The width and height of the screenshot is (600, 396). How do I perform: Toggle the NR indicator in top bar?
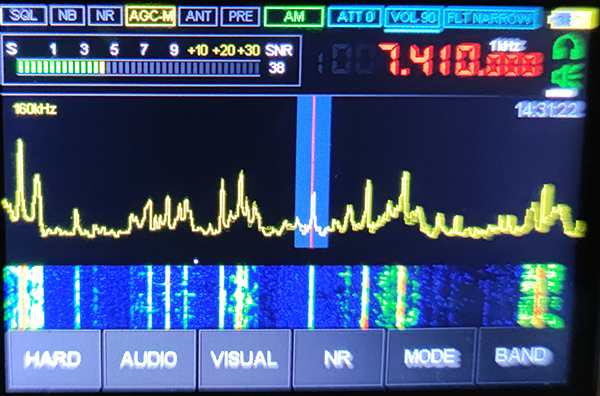point(105,16)
